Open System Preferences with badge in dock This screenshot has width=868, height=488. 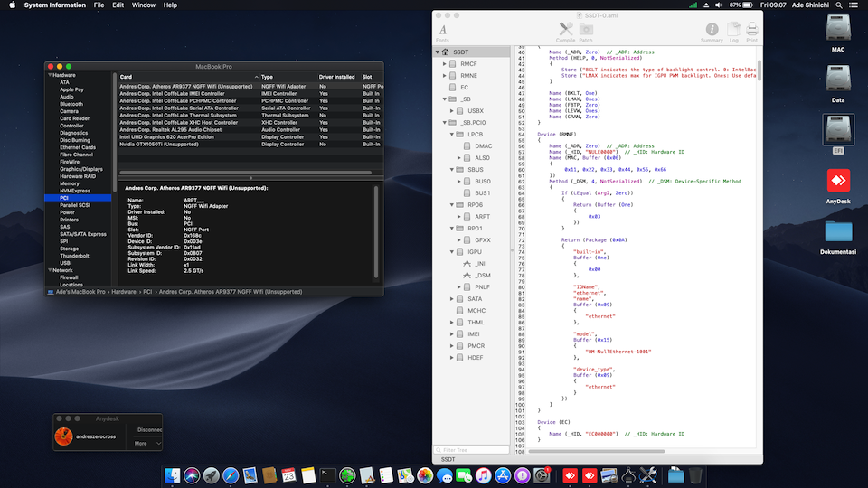tap(542, 475)
